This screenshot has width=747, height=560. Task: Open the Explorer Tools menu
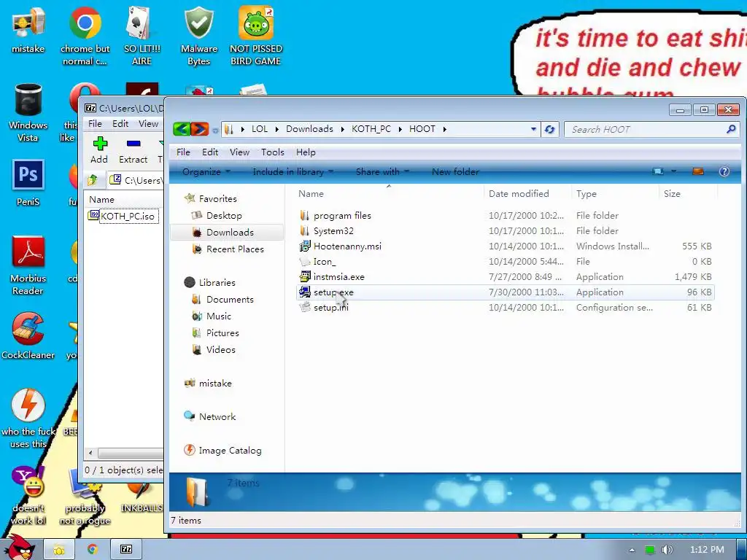click(273, 152)
